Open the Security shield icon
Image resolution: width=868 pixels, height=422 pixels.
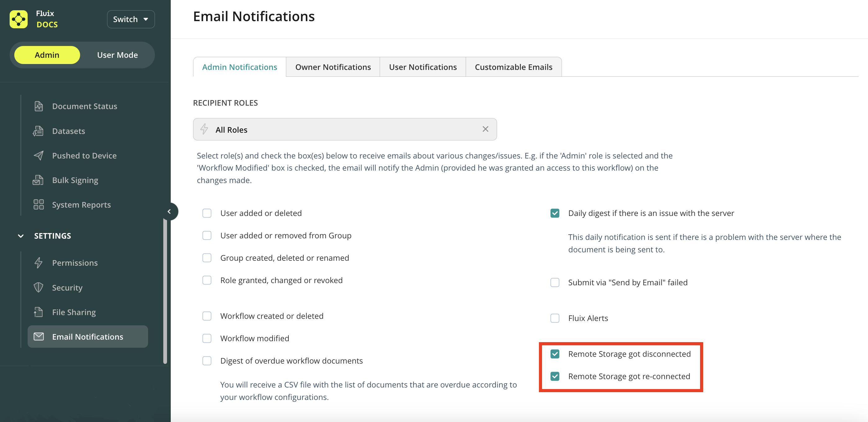coord(38,287)
